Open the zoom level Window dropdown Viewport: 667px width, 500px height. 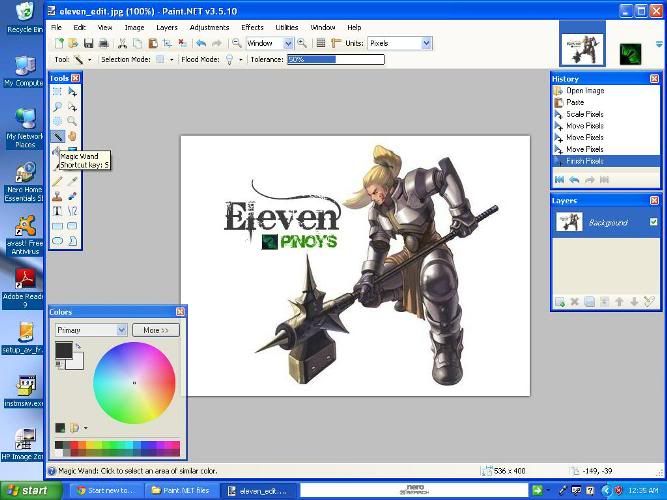click(x=288, y=43)
